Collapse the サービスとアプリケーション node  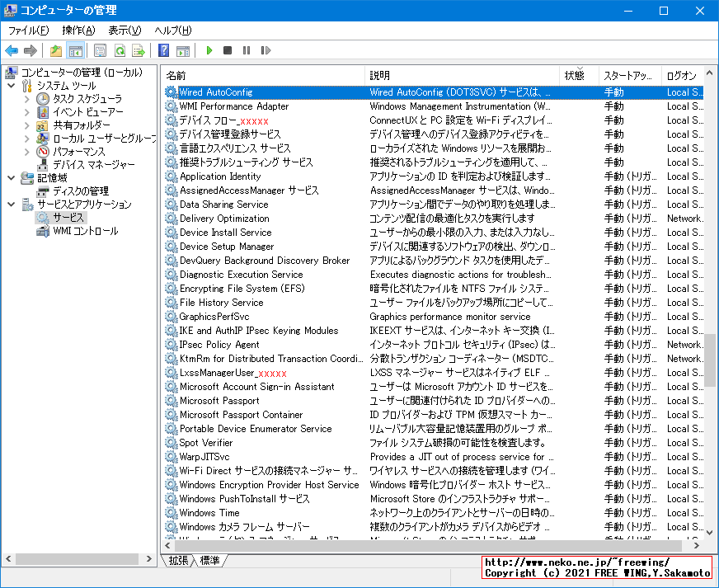coord(11,203)
